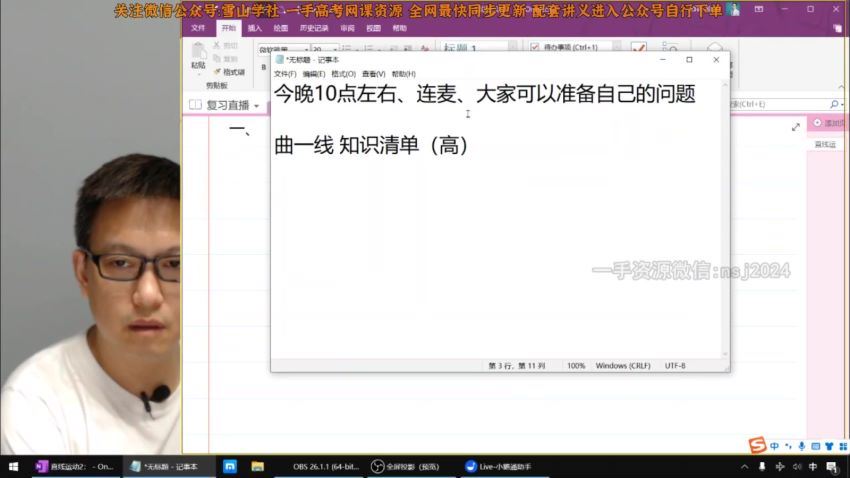Open the Sogou toolbox grid icon

click(x=843, y=446)
